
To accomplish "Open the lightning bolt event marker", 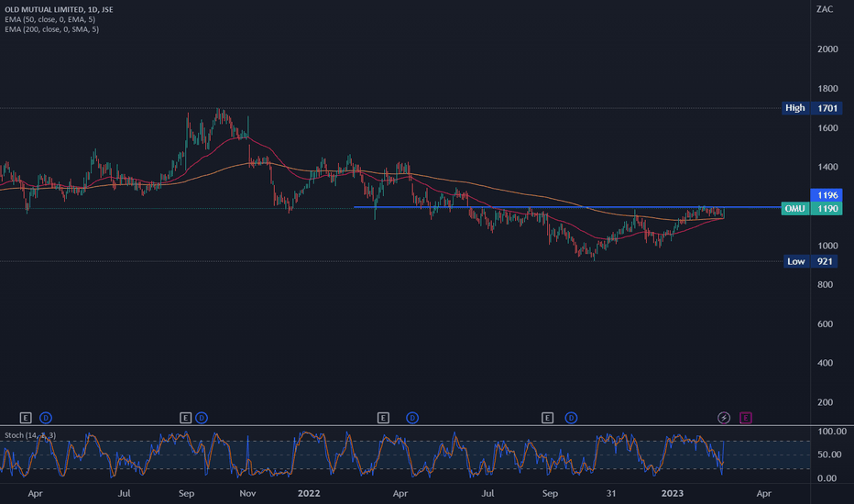I will coord(724,418).
